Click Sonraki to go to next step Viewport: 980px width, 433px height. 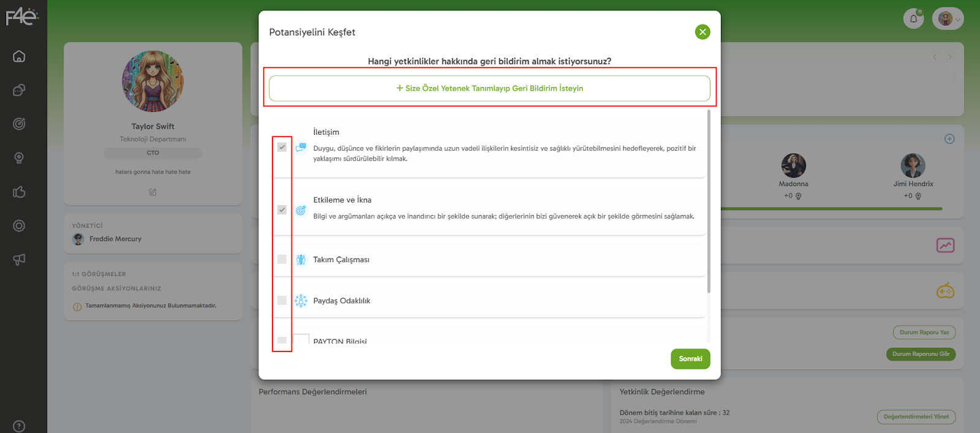[x=690, y=359]
